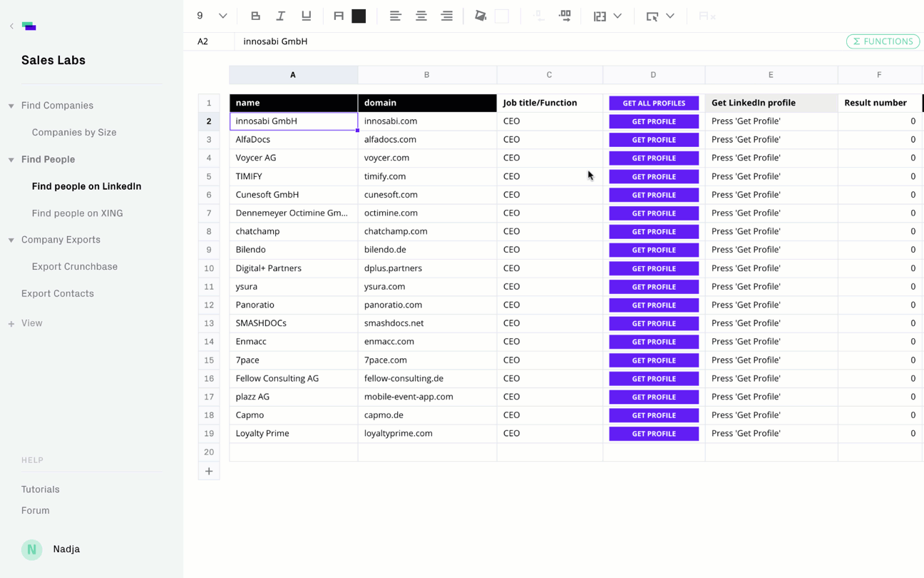
Task: Click Get Profile for Loyalty Prime row
Action: point(654,433)
